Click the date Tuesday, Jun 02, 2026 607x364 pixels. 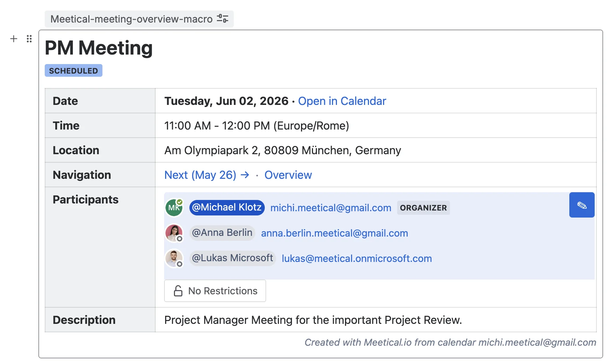(226, 101)
